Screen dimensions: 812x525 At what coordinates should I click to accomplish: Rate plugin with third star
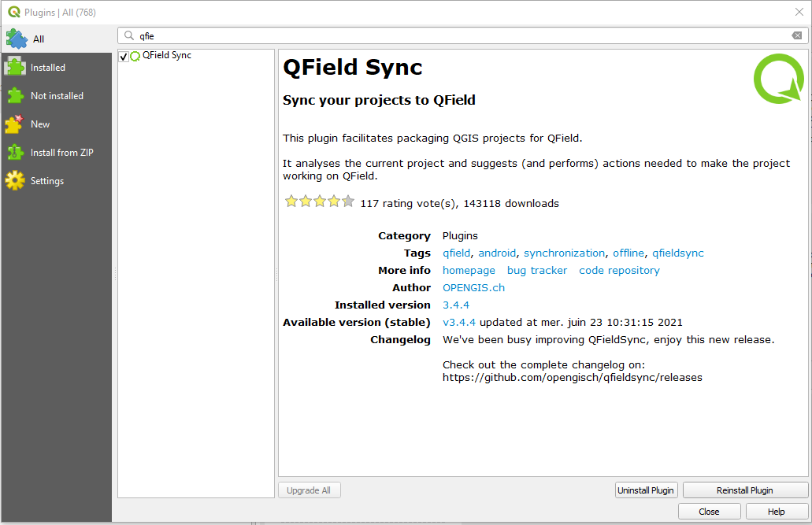pyautogui.click(x=320, y=201)
